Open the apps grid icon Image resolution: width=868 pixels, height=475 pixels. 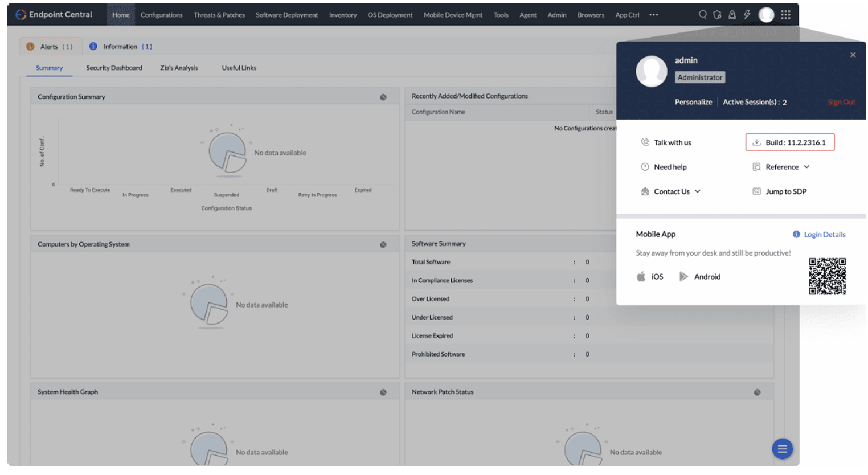(785, 15)
